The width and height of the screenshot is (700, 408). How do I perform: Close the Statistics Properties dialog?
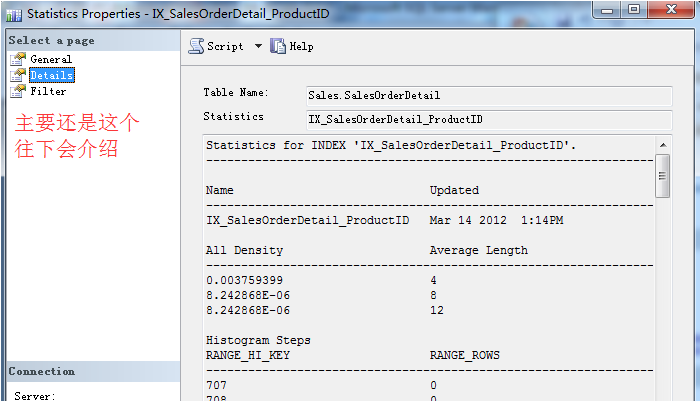click(x=669, y=11)
